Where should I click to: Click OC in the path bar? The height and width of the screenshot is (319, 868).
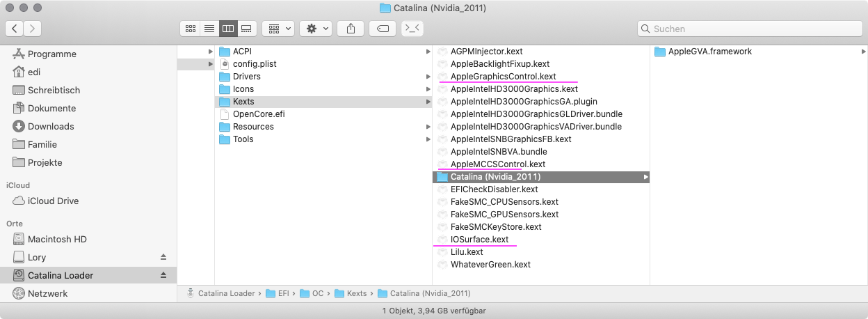click(x=312, y=293)
